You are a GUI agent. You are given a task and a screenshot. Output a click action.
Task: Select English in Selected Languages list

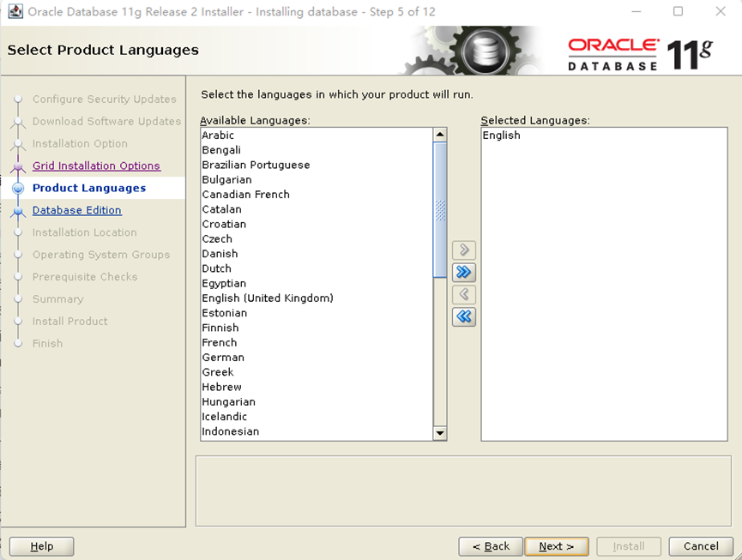click(x=604, y=135)
